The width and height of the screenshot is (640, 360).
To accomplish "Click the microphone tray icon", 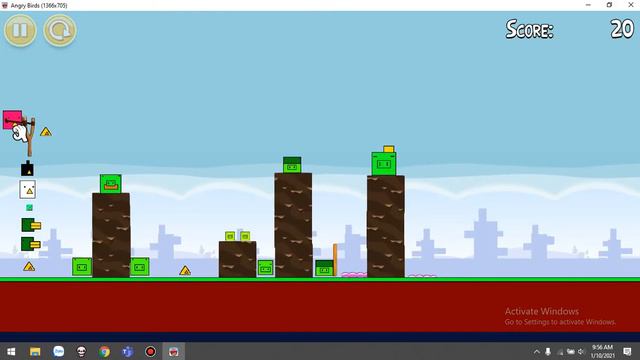I will coord(548,351).
